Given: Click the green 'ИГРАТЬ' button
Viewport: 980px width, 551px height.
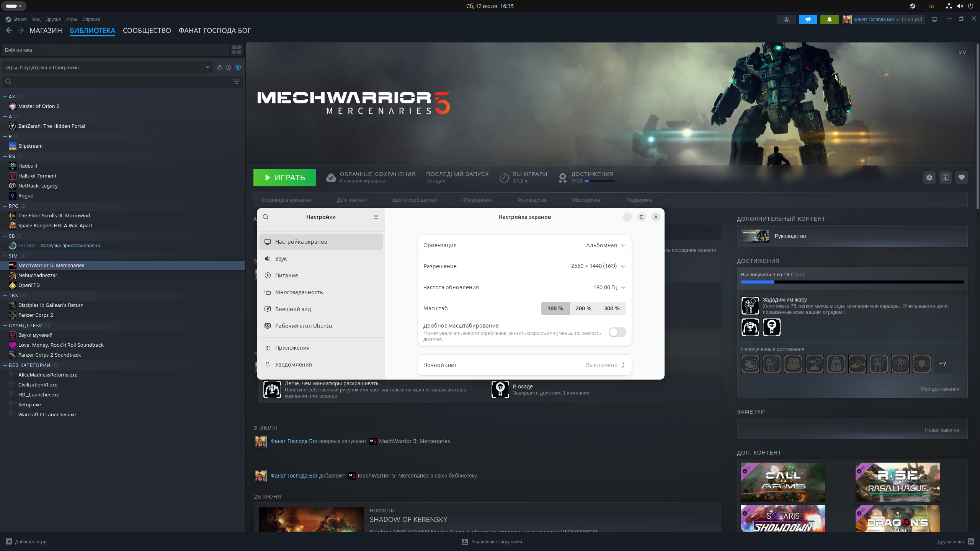Looking at the screenshot, I should coord(285,178).
